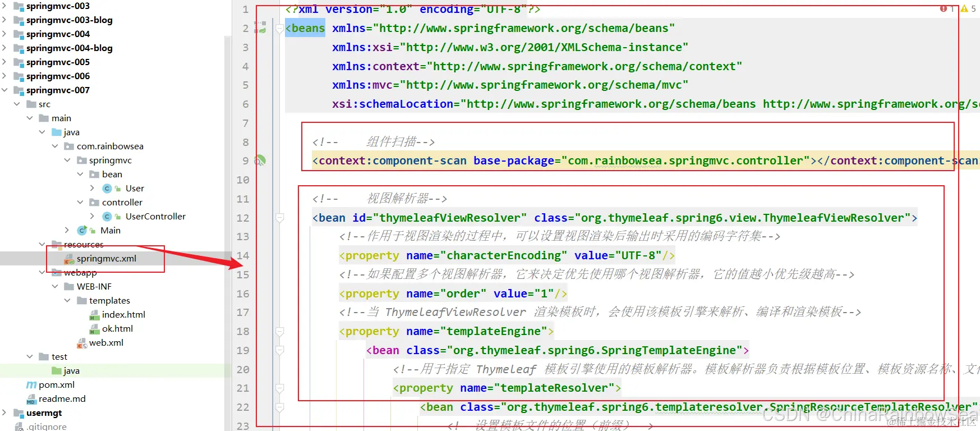Click the readme.md markdown icon
980x431 pixels.
pyautogui.click(x=31, y=399)
